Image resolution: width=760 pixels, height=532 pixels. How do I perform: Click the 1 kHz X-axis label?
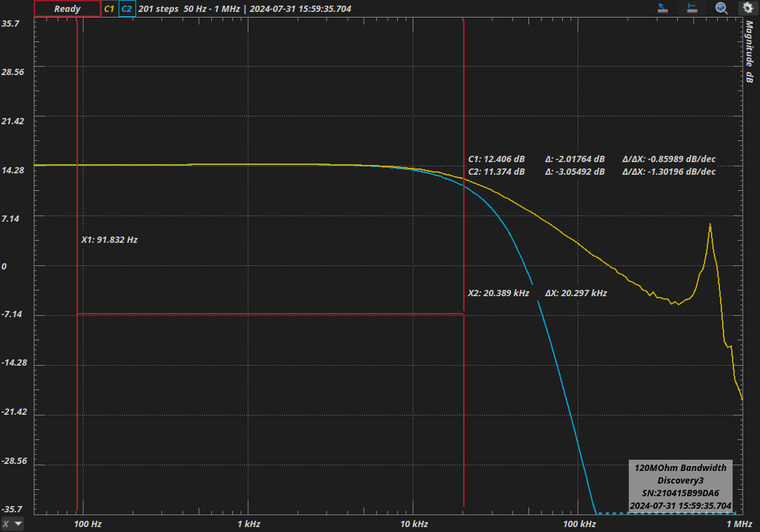(x=249, y=524)
